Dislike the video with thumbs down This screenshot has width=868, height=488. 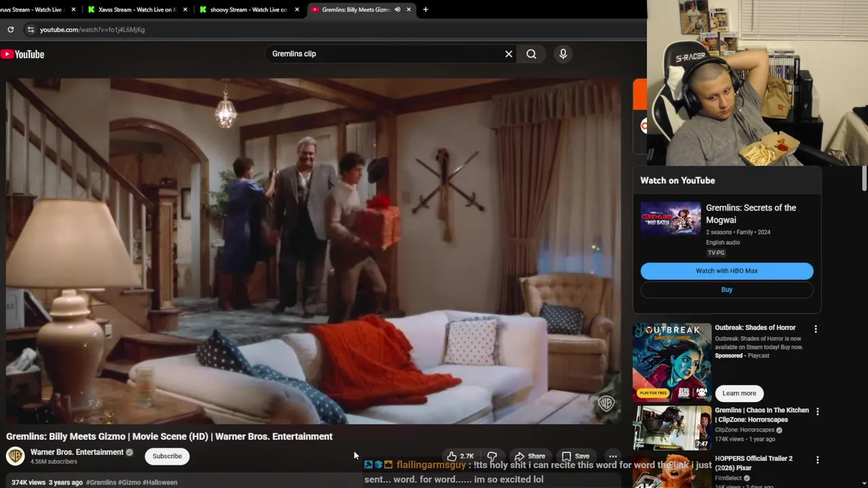coord(492,456)
